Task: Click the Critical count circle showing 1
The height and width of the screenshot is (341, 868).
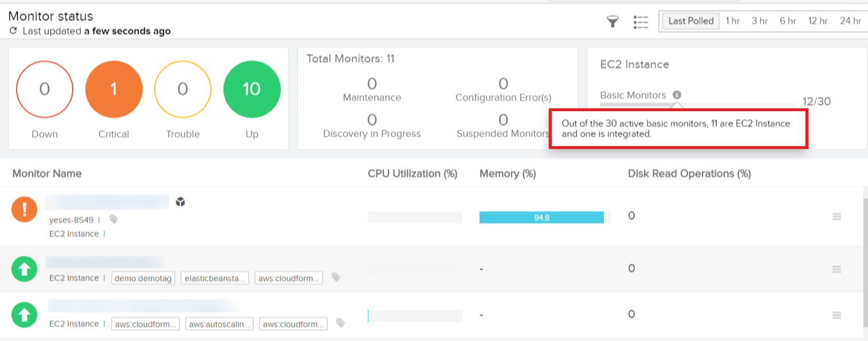Action: [x=113, y=89]
